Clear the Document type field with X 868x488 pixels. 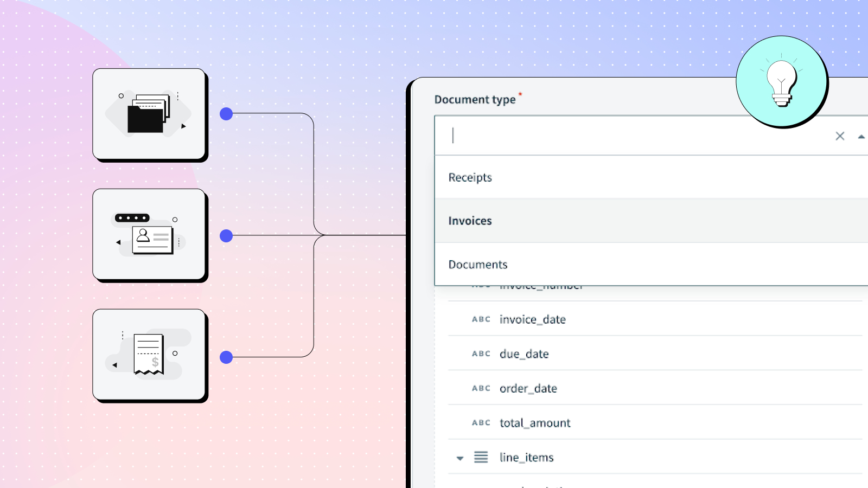pyautogui.click(x=840, y=136)
